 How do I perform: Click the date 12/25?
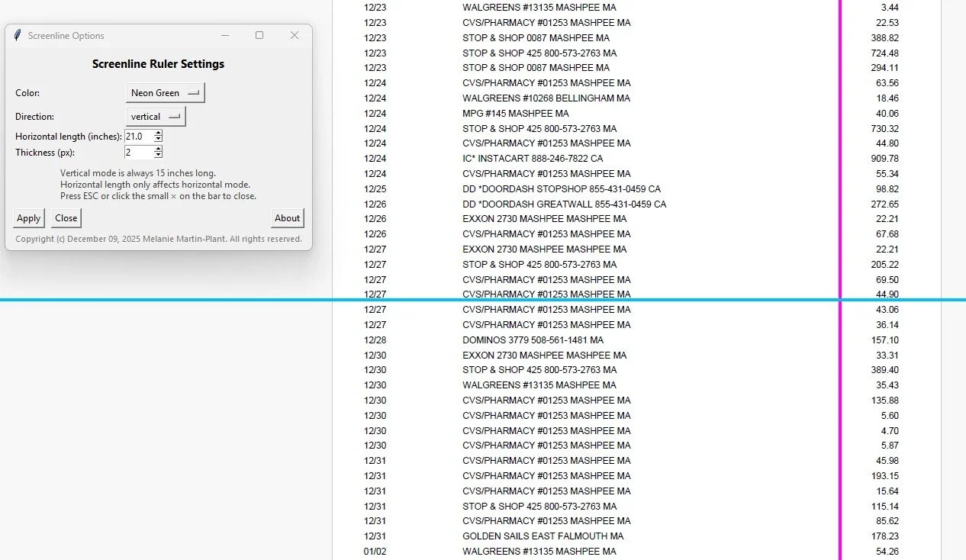375,188
